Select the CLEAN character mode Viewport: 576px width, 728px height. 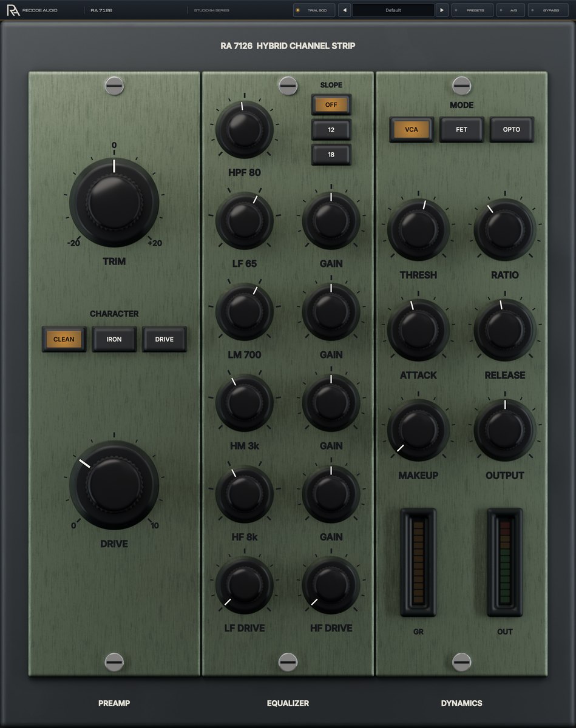pyautogui.click(x=64, y=339)
